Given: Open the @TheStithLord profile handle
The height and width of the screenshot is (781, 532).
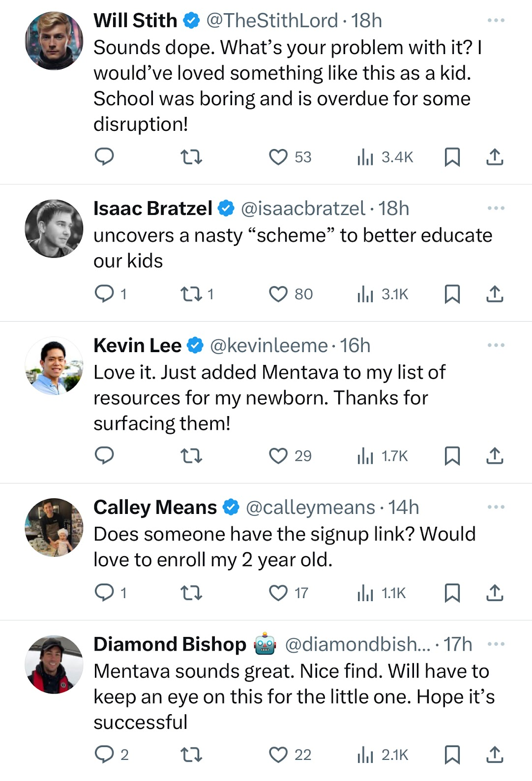Looking at the screenshot, I should click(x=271, y=21).
